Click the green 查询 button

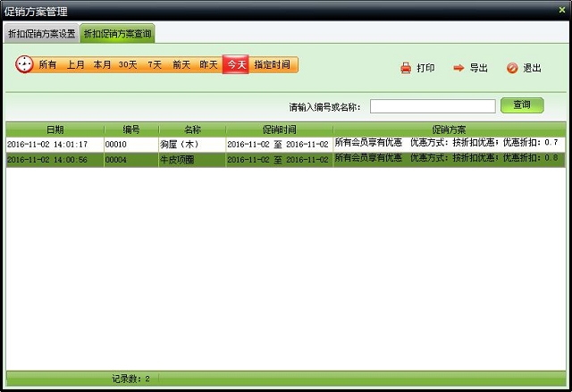click(522, 105)
